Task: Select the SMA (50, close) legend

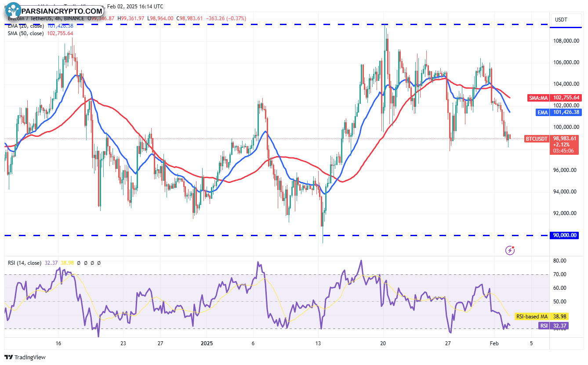Action: click(25, 33)
